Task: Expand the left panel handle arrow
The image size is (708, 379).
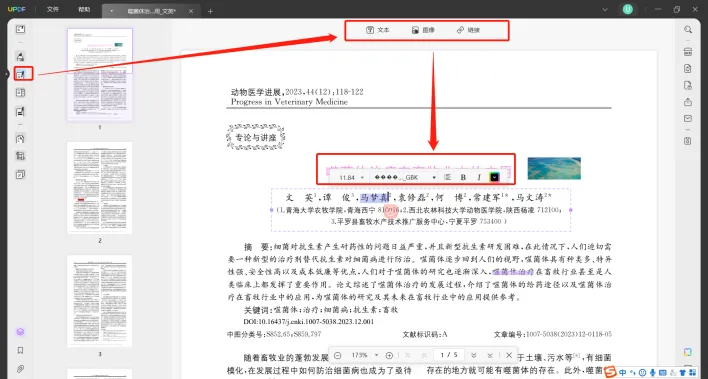Action: click(7, 74)
